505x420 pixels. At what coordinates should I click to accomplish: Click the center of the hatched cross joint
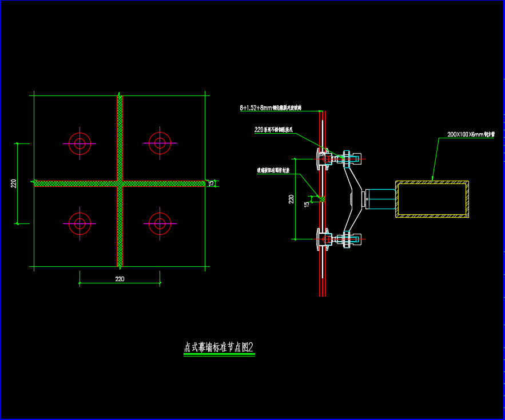120,183
